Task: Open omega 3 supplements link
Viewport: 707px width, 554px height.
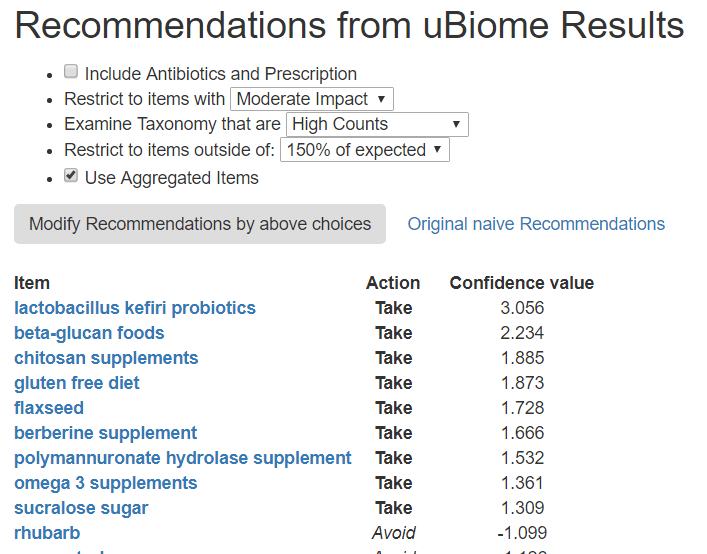Action: pos(105,483)
